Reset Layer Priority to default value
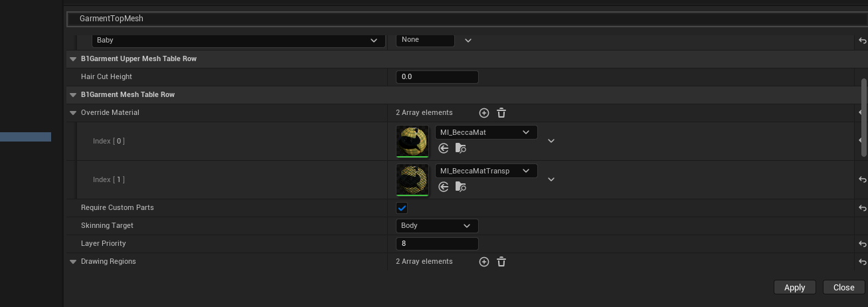 coord(862,244)
